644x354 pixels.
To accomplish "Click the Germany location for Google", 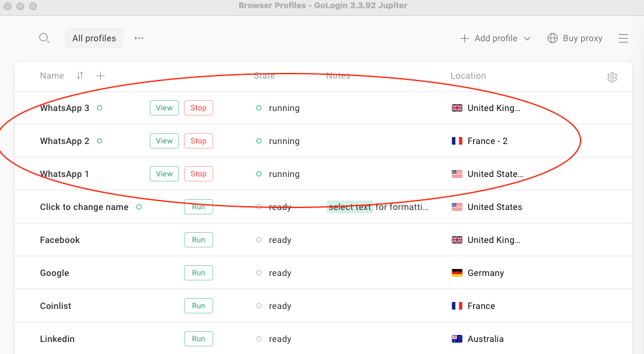I will coord(478,273).
